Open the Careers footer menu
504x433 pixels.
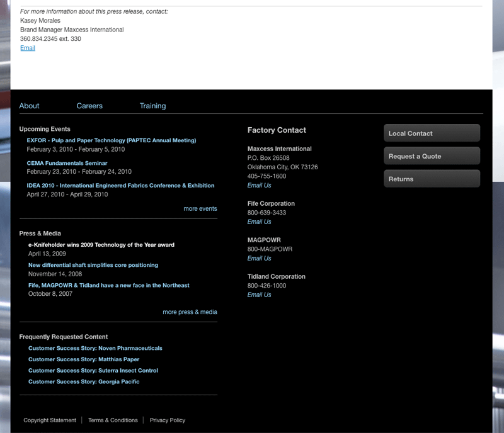(x=89, y=106)
